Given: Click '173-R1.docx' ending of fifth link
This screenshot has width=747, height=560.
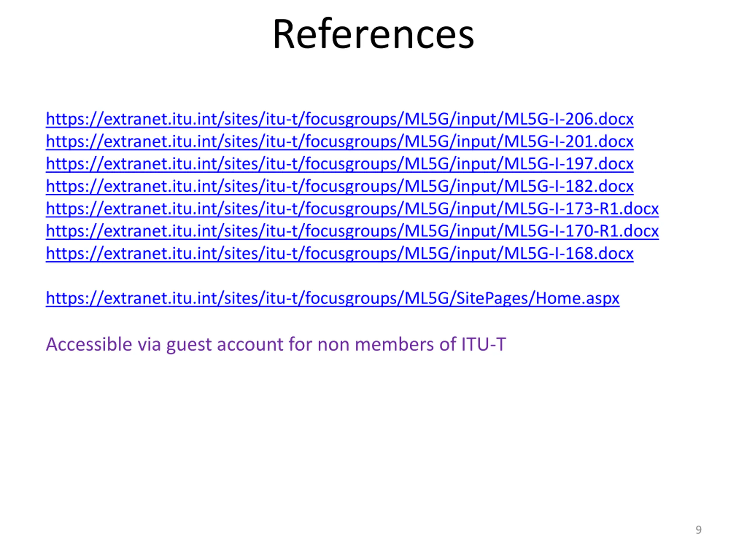Looking at the screenshot, I should coord(612,209).
